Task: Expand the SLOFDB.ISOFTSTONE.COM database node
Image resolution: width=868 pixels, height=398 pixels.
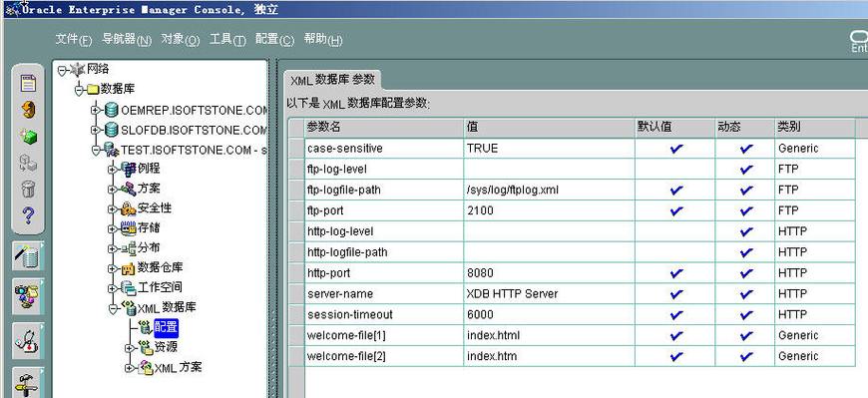Action: (96, 130)
